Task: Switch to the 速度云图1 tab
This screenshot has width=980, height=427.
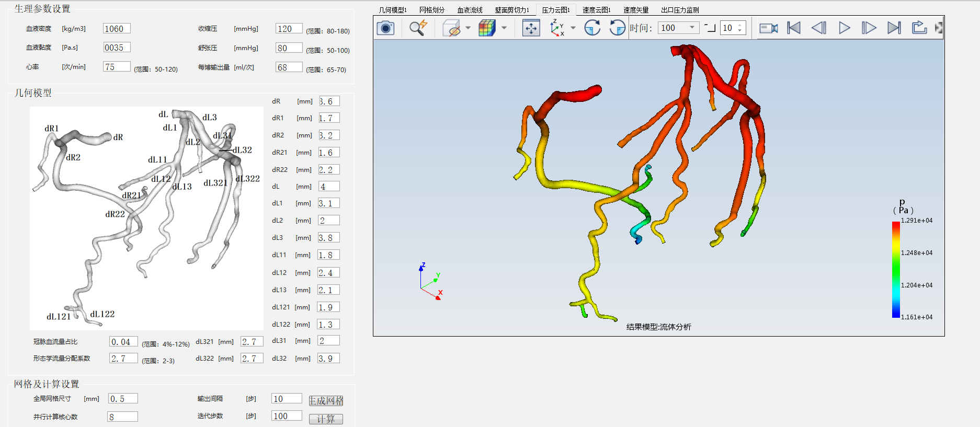Action: coord(597,10)
